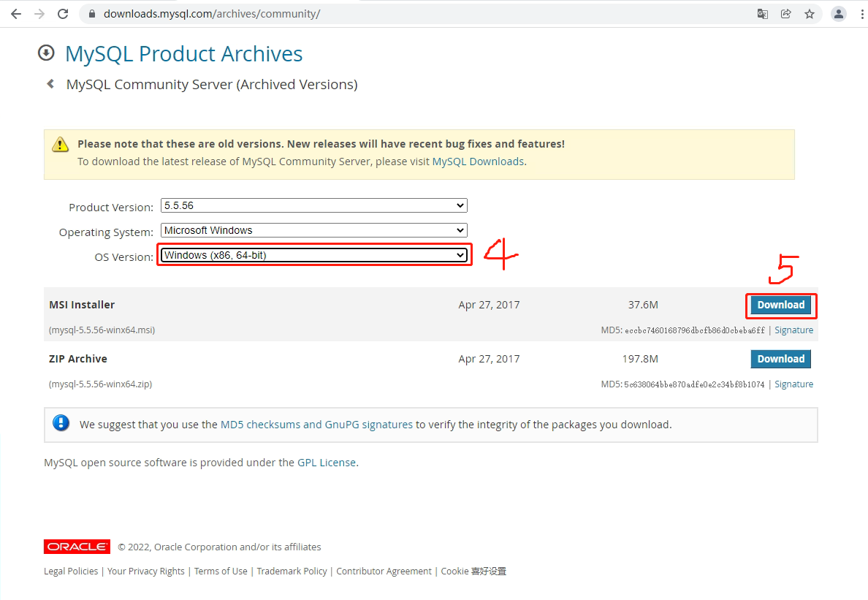This screenshot has height=600, width=868.
Task: Click the ZIP Archive MD5 checksum value
Action: click(x=694, y=384)
